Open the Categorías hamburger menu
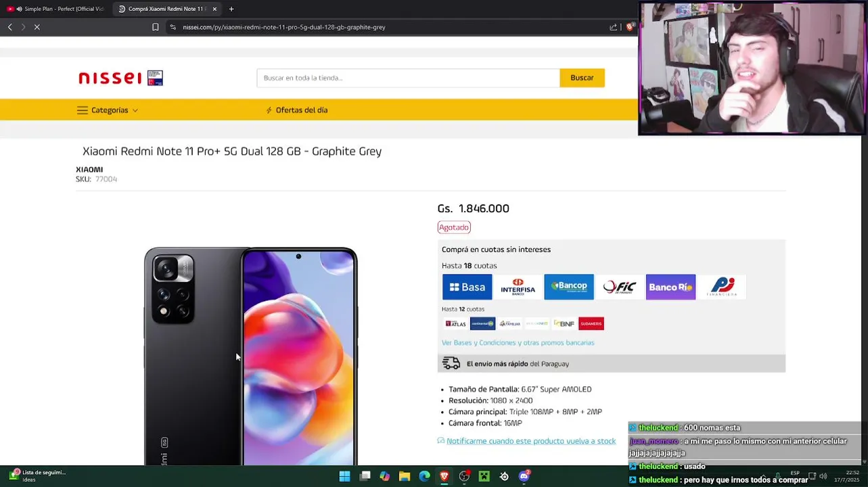 coord(107,110)
